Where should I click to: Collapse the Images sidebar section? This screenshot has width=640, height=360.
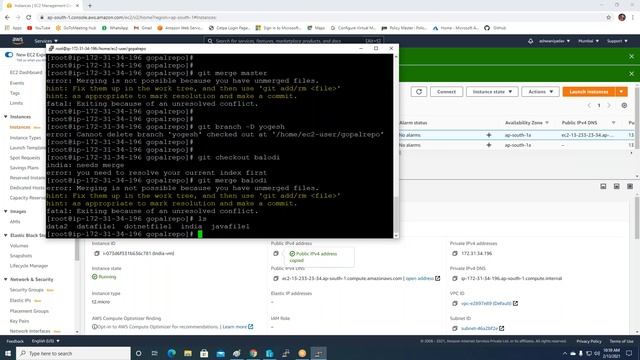coord(6,211)
